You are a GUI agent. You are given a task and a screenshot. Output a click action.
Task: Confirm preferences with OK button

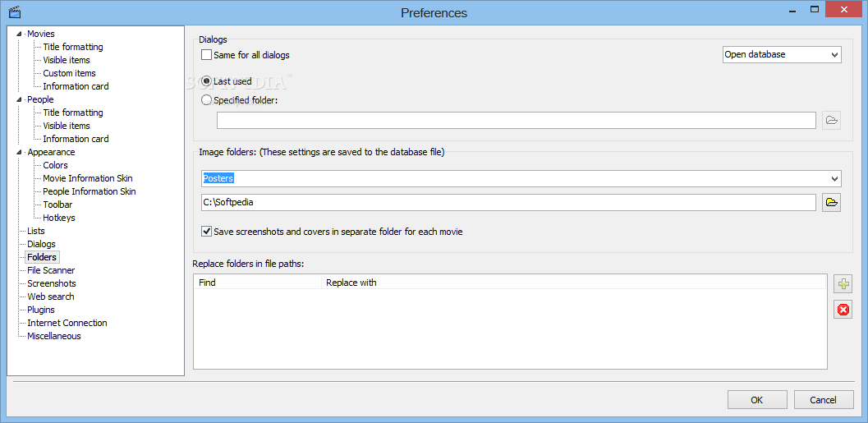click(756, 400)
